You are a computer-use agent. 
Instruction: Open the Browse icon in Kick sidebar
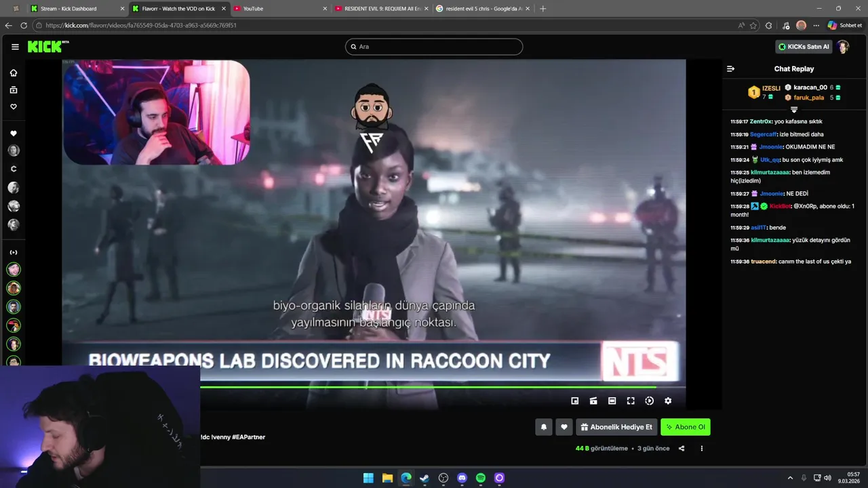pos(14,89)
